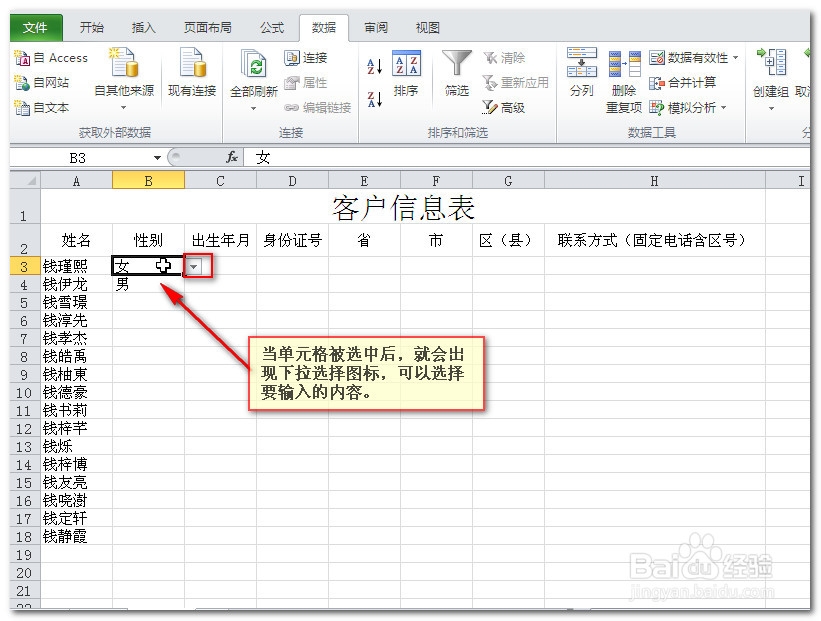This screenshot has height=621, width=821.
Task: Select the 客户信息表 title cell
Action: tap(403, 207)
